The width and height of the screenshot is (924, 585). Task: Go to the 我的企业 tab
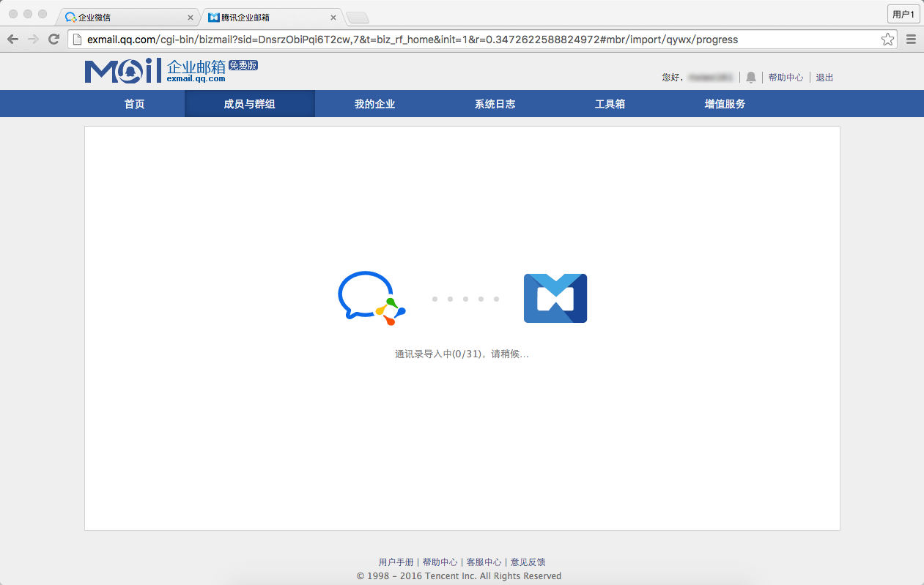pyautogui.click(x=374, y=104)
